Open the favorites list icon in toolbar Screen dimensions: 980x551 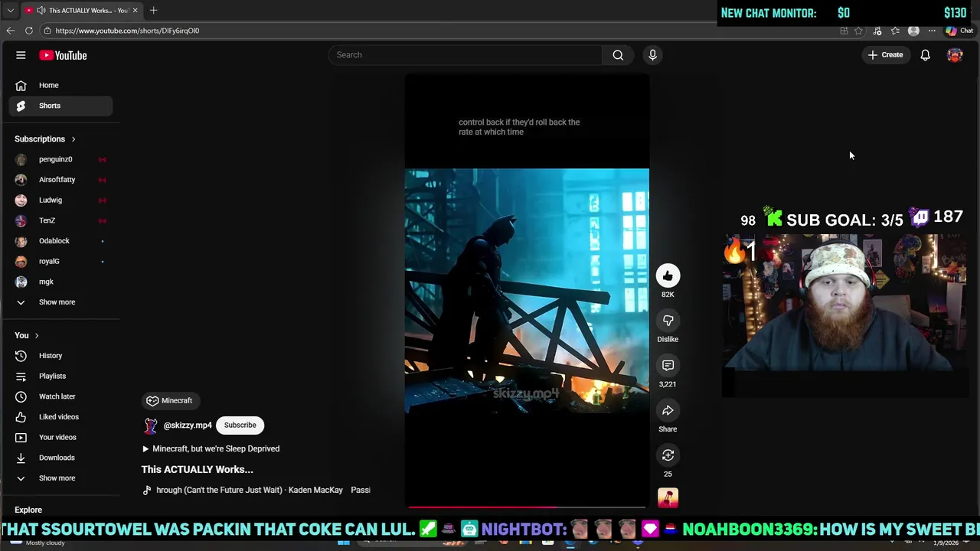coord(895,31)
